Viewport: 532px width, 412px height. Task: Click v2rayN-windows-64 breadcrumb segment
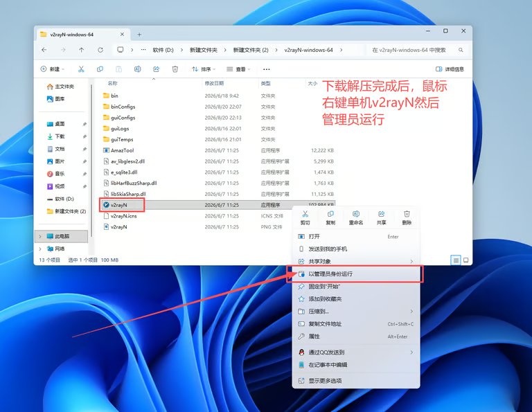[308, 50]
